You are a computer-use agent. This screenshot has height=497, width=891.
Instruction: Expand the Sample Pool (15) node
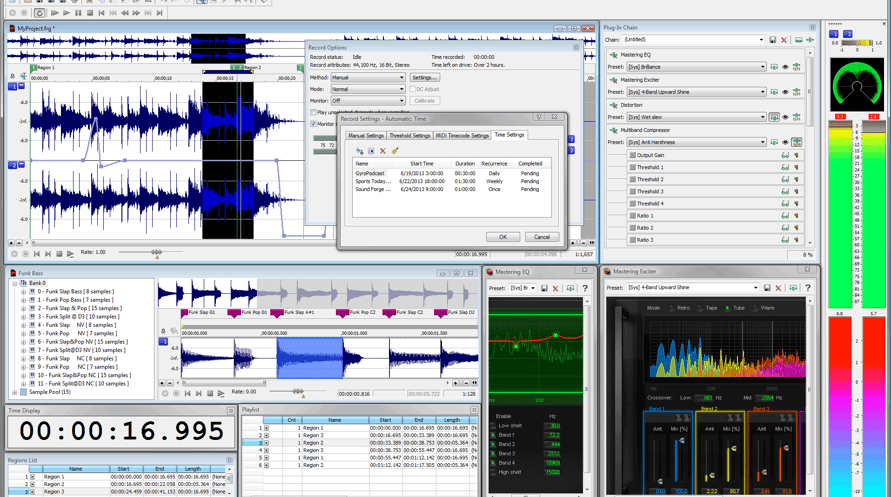click(15, 392)
